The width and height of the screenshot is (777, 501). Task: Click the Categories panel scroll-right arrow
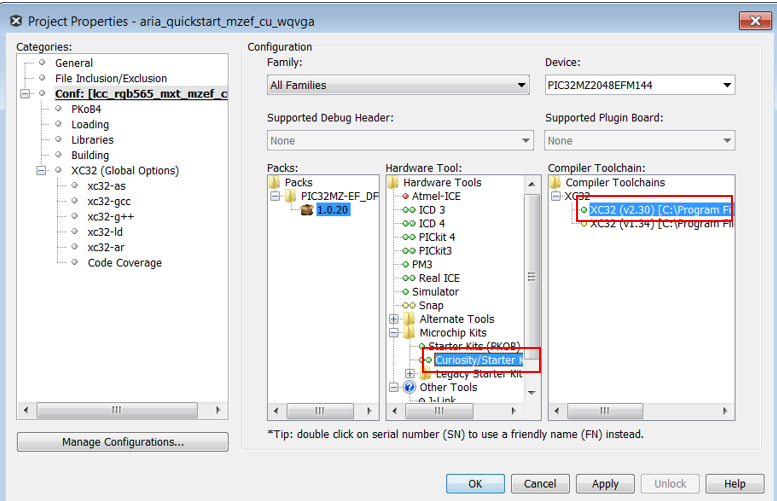pos(218,410)
